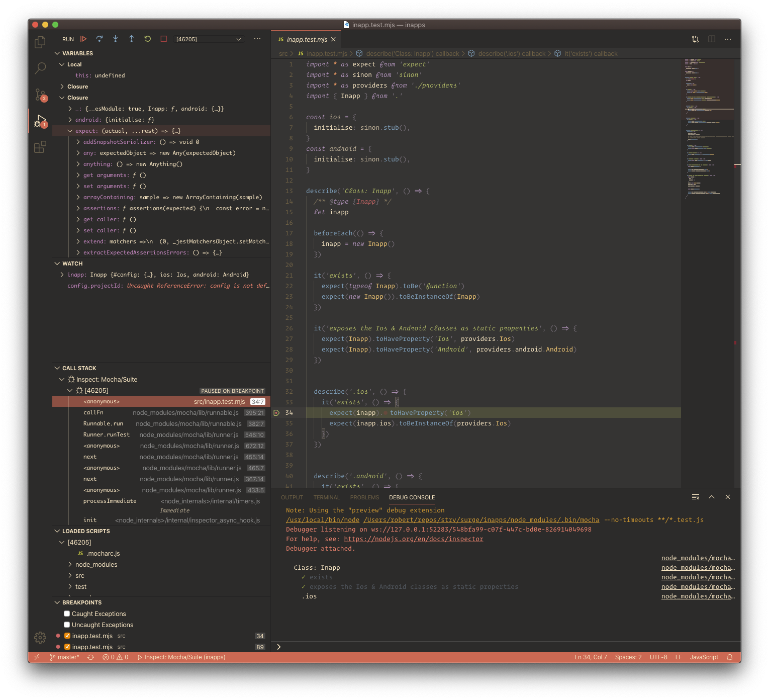Switch to the OUTPUT panel tab
Image resolution: width=769 pixels, height=700 pixels.
tap(292, 497)
